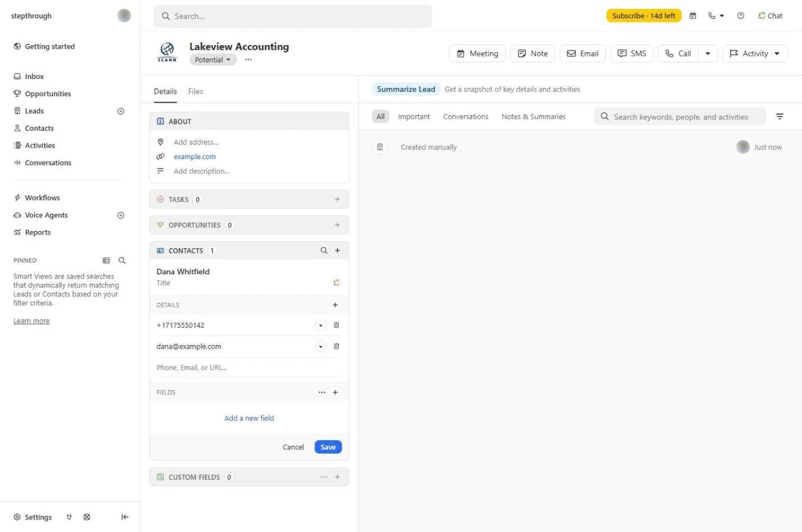Open the lead's three-dot more menu

pyautogui.click(x=248, y=60)
